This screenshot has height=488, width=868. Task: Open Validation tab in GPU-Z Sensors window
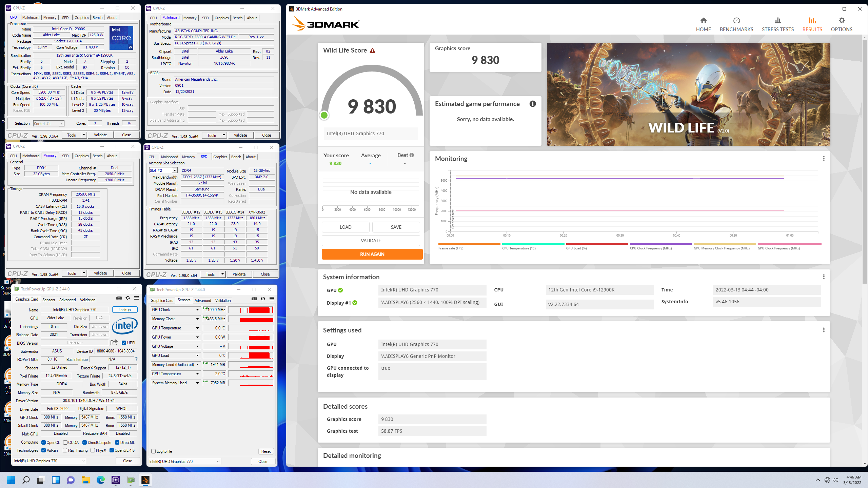coord(223,301)
